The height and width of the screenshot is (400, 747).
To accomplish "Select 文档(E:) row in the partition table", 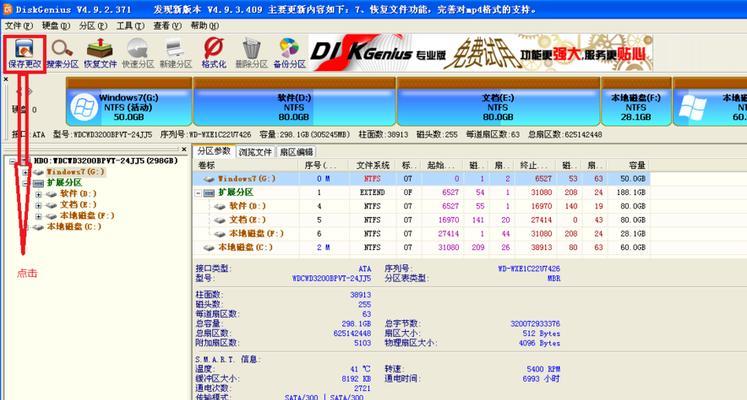I will point(422,220).
